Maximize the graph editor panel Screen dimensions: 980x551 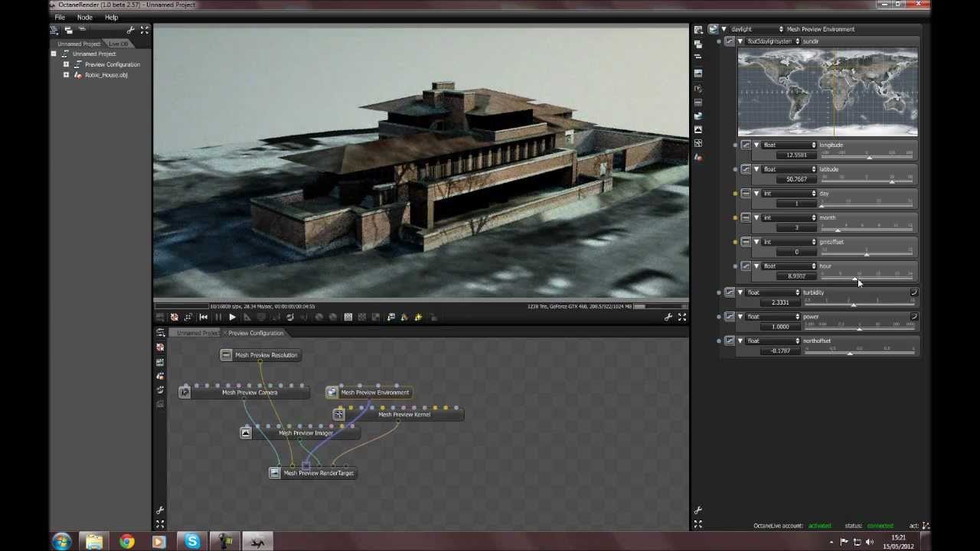pyautogui.click(x=160, y=524)
